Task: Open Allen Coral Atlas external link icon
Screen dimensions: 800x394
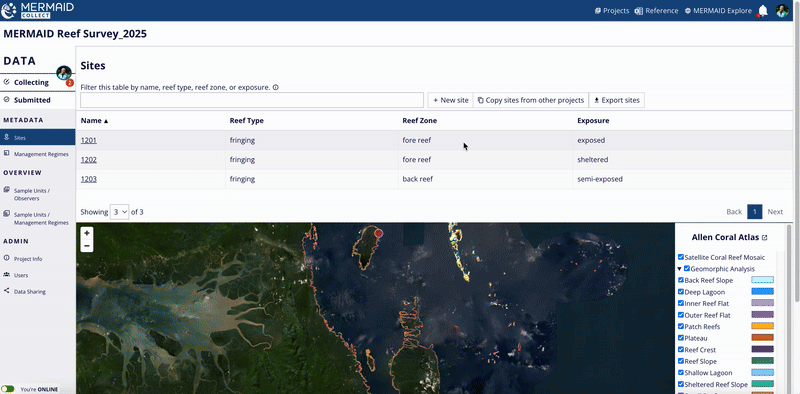Action: [764, 237]
